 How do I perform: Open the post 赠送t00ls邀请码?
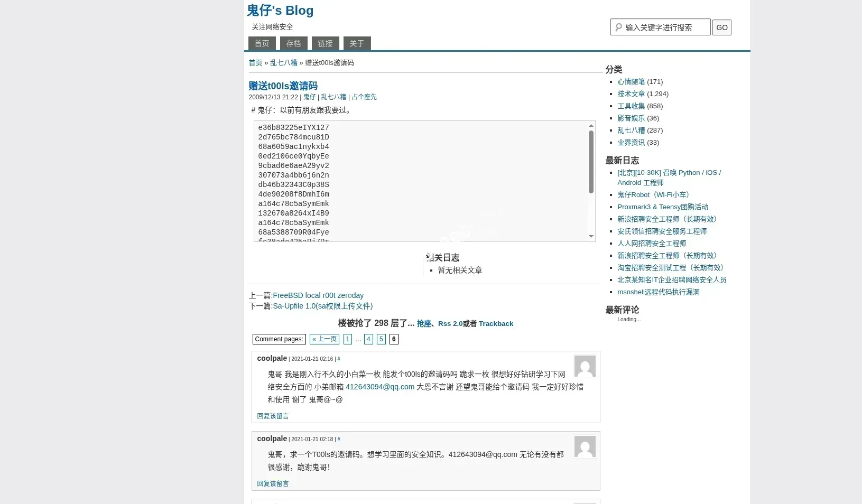(283, 86)
